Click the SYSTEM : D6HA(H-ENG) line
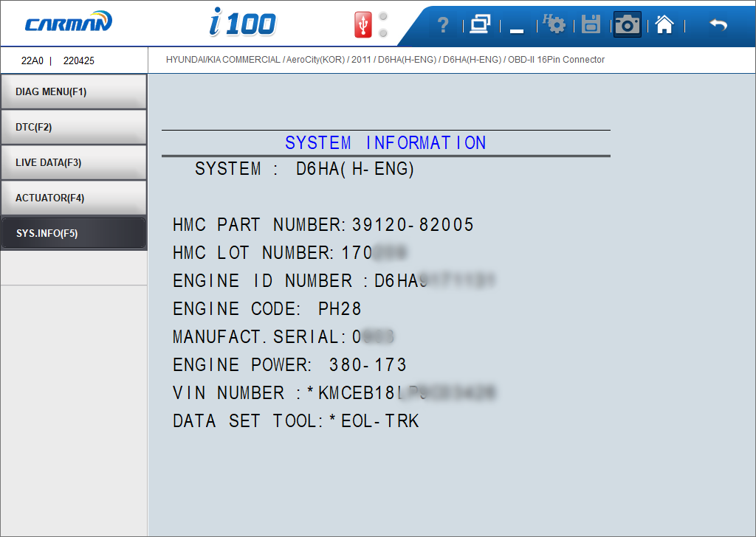Screen dimensions: 756x537 point(304,169)
